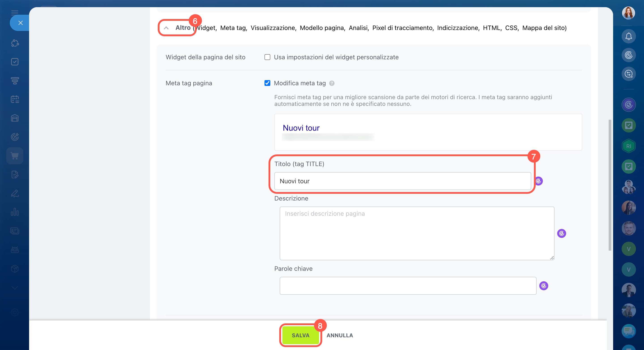Uncheck the Modifica meta tag checkbox
Image resolution: width=644 pixels, height=350 pixels.
point(267,83)
